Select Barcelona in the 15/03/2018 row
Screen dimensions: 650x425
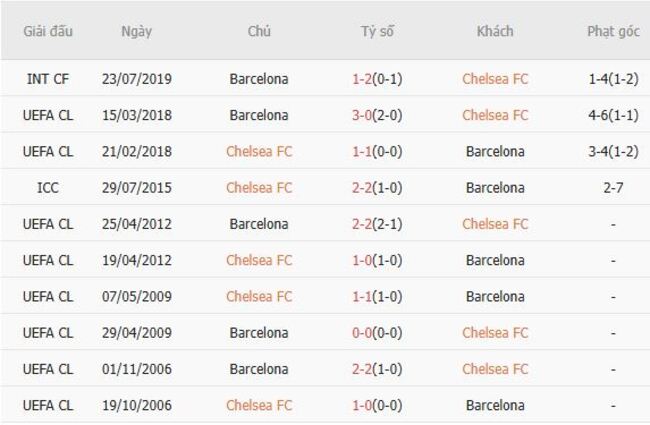[259, 115]
